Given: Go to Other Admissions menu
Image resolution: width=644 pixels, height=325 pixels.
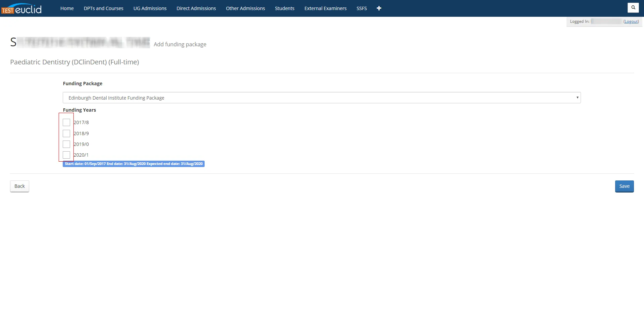Looking at the screenshot, I should click(245, 8).
